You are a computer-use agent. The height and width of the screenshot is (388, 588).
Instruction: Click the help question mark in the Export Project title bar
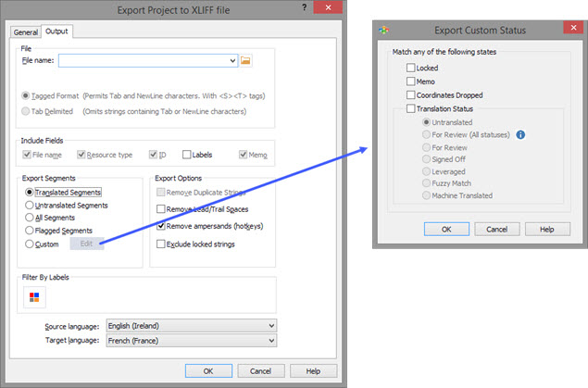click(304, 7)
